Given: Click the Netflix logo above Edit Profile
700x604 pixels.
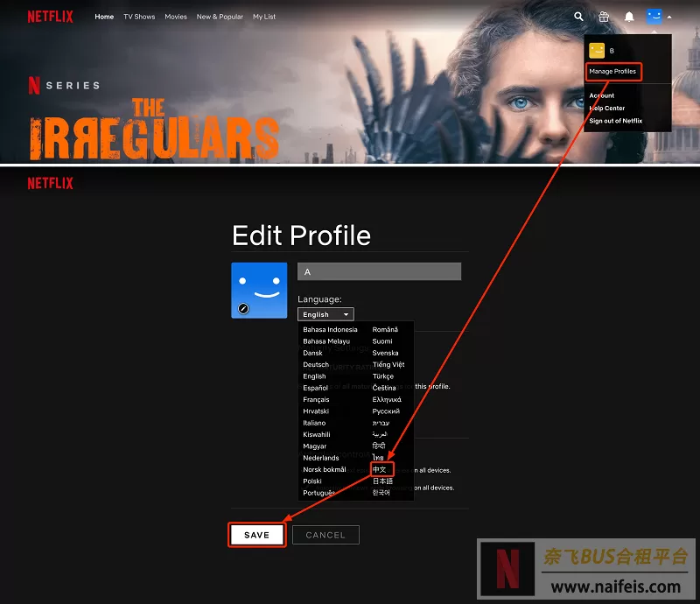Looking at the screenshot, I should click(x=50, y=183).
